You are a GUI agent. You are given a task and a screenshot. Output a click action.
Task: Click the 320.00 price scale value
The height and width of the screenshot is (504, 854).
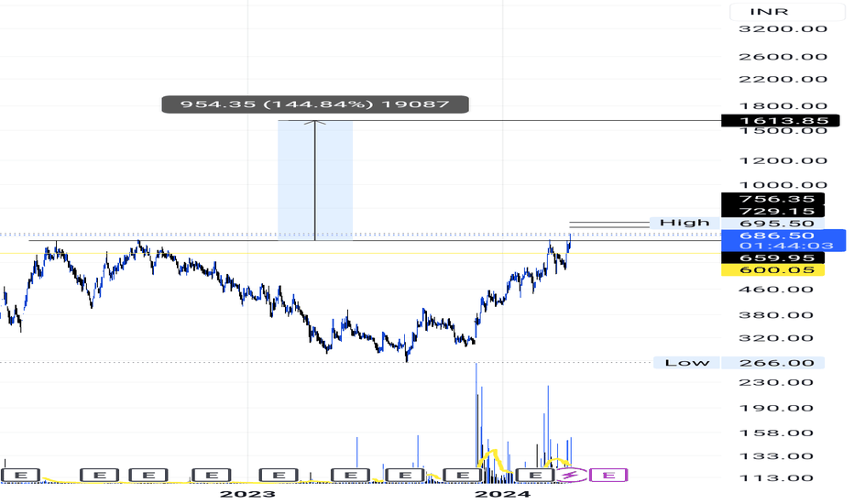click(776, 338)
